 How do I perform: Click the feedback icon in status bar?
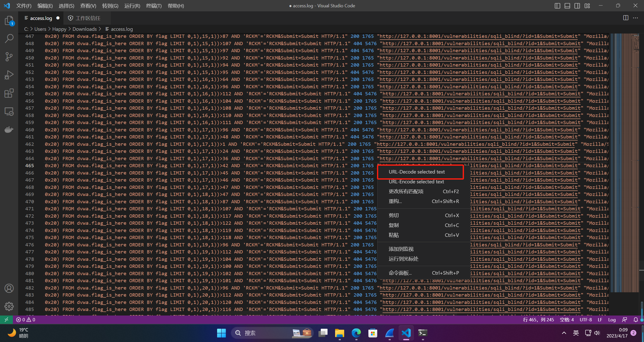[624, 320]
